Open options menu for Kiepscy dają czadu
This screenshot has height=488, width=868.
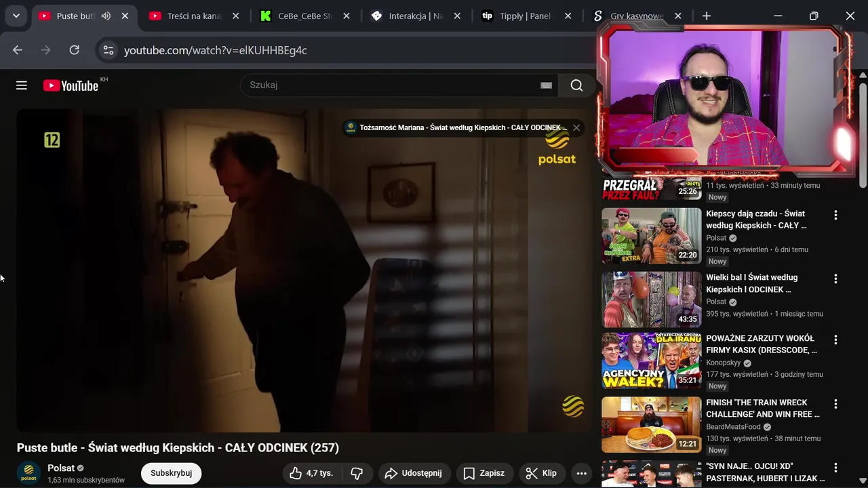pyautogui.click(x=835, y=215)
